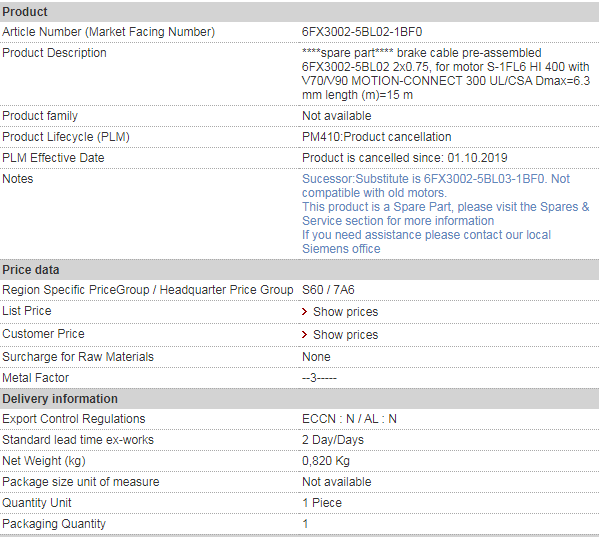
Task: Follow the contact local Siemens office link
Action: point(426,242)
